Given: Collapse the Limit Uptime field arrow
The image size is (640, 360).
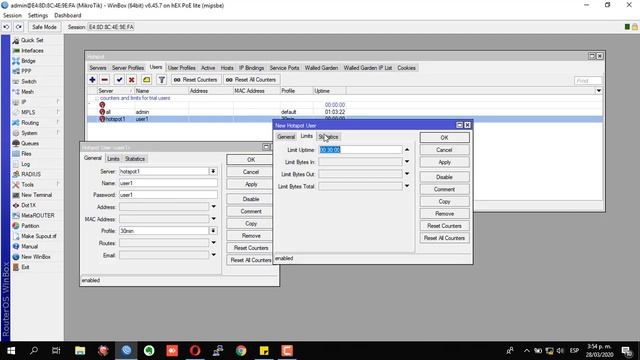Looking at the screenshot, I should pyautogui.click(x=407, y=150).
